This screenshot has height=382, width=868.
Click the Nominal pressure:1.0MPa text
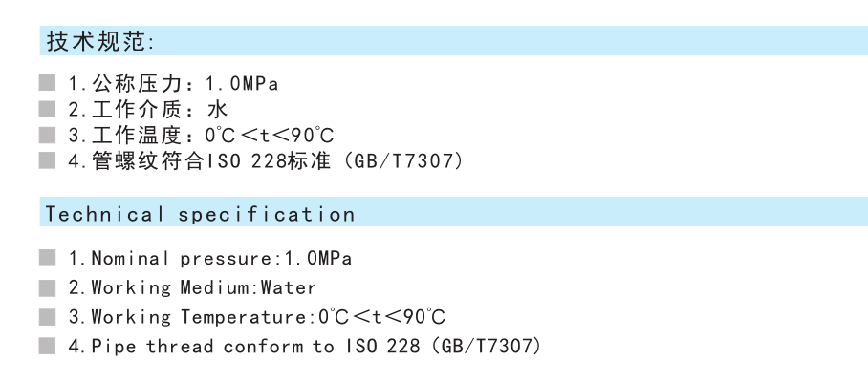(222, 258)
